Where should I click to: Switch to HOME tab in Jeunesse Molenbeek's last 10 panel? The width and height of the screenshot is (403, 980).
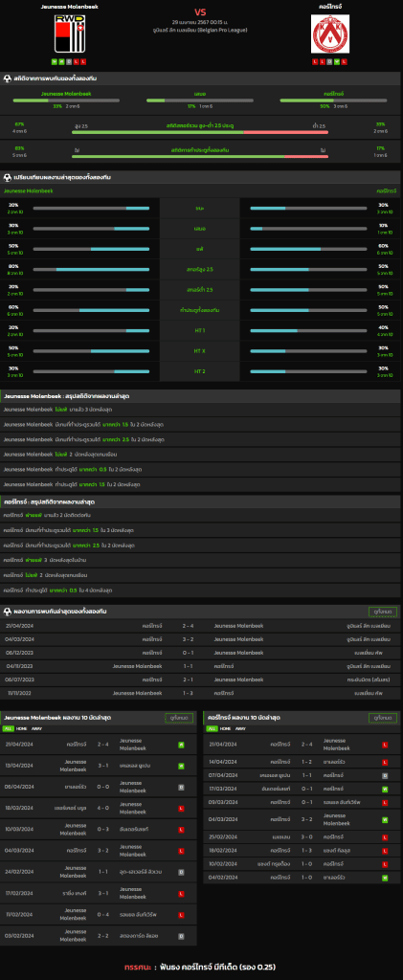(x=21, y=728)
